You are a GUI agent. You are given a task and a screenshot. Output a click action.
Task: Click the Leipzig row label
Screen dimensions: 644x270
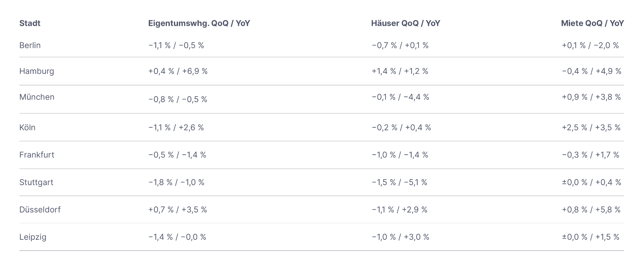[x=33, y=237]
